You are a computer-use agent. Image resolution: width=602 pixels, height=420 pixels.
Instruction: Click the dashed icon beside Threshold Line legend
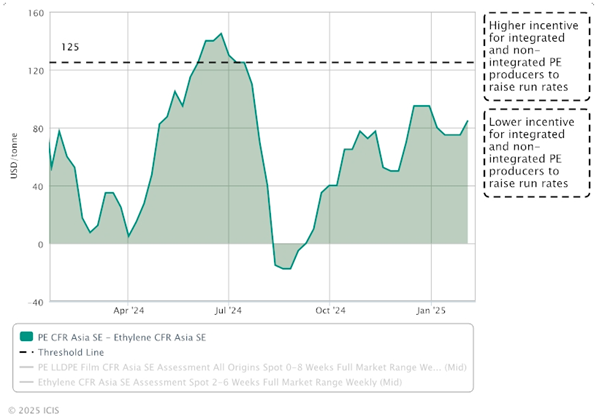click(27, 352)
